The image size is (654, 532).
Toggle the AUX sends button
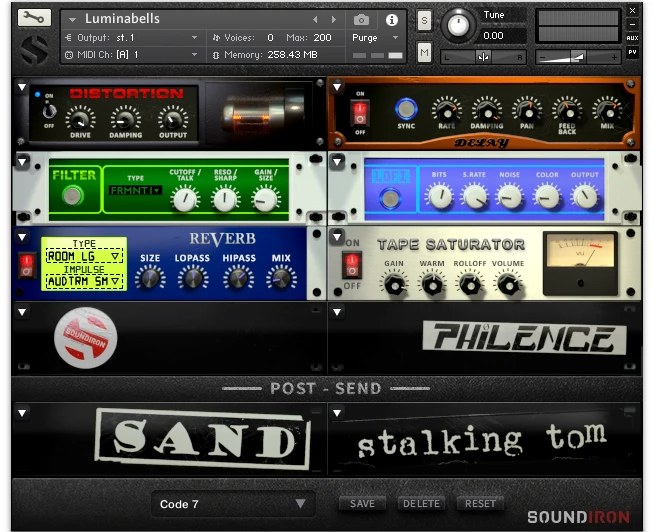[632, 38]
